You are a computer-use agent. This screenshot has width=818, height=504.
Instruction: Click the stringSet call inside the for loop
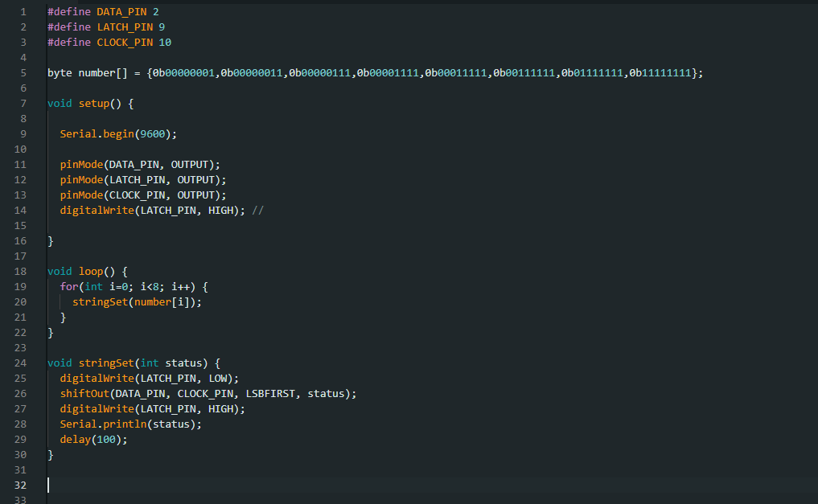[100, 302]
